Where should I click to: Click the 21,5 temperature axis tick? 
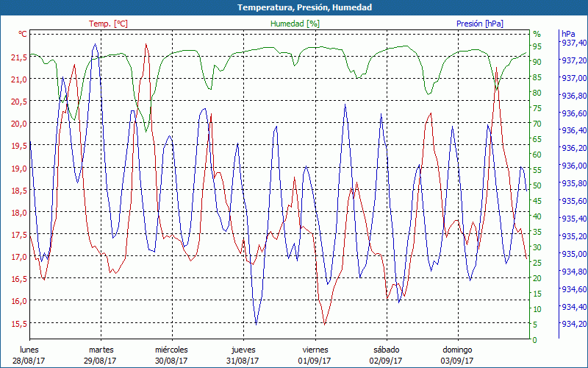point(18,57)
